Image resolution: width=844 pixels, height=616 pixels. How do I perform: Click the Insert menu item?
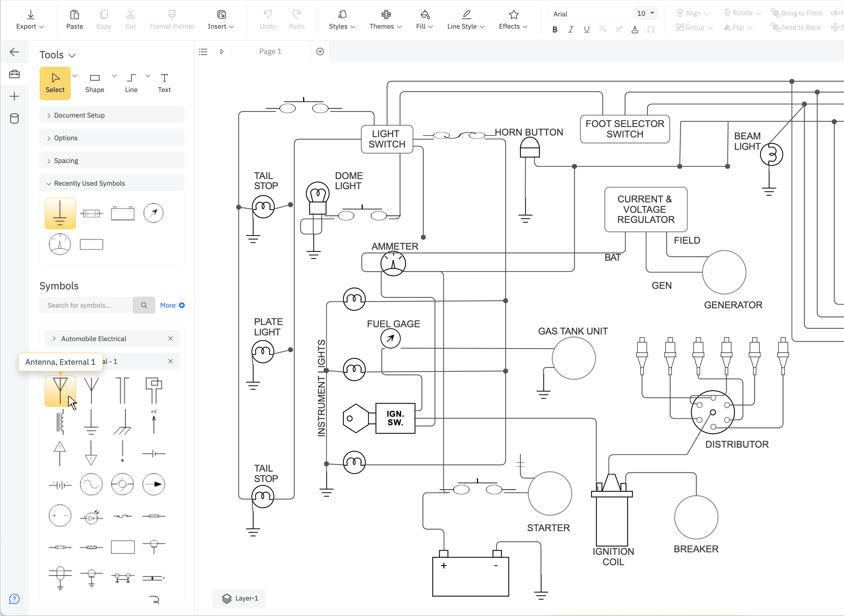[x=220, y=20]
